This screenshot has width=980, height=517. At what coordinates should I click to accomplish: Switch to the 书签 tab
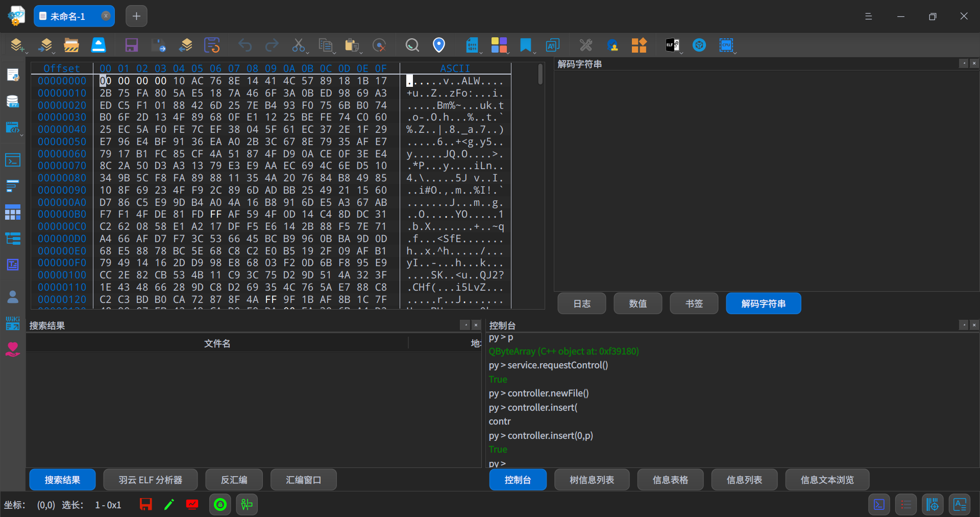pyautogui.click(x=694, y=303)
